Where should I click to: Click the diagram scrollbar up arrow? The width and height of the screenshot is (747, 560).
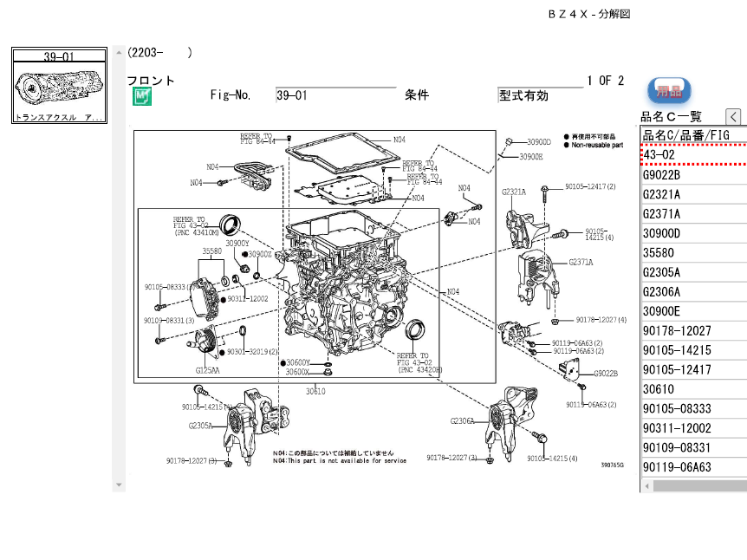click(119, 52)
